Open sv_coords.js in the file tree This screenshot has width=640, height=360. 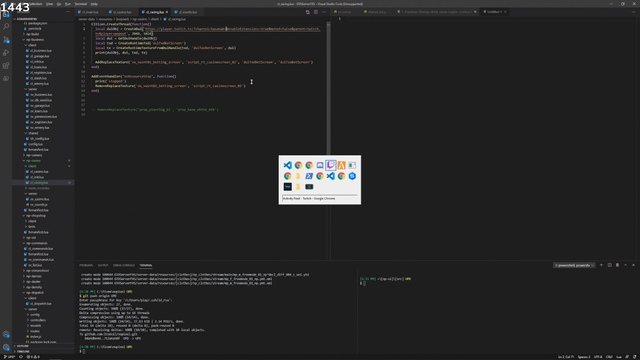tap(39, 204)
